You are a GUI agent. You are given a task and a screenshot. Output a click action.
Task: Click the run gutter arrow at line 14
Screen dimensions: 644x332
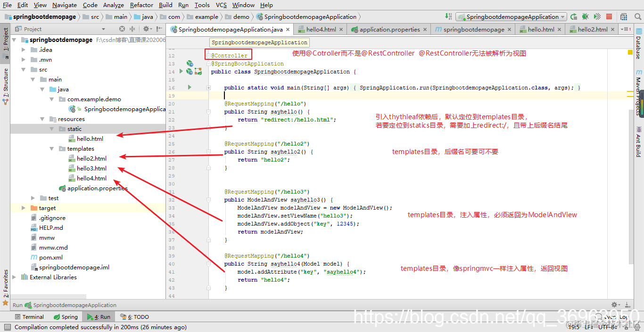tap(181, 72)
